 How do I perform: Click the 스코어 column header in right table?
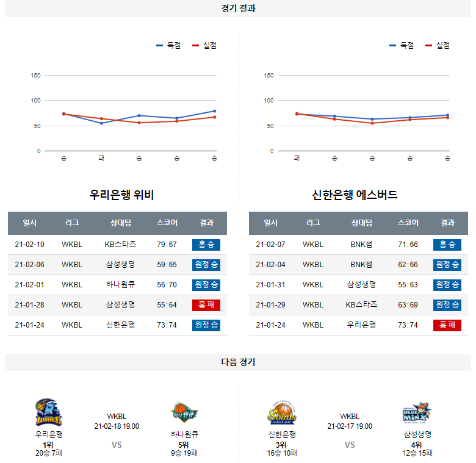[x=408, y=223]
